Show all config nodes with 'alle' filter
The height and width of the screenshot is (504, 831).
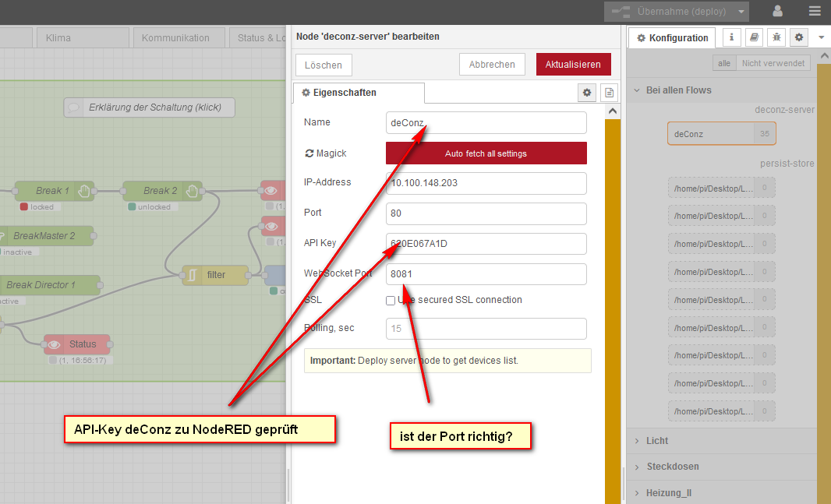(724, 63)
